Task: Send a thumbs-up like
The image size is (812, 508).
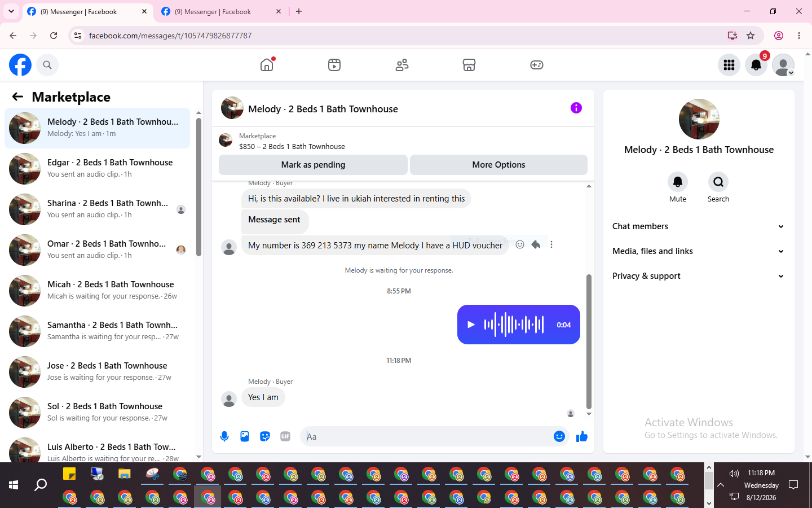Action: [x=582, y=436]
